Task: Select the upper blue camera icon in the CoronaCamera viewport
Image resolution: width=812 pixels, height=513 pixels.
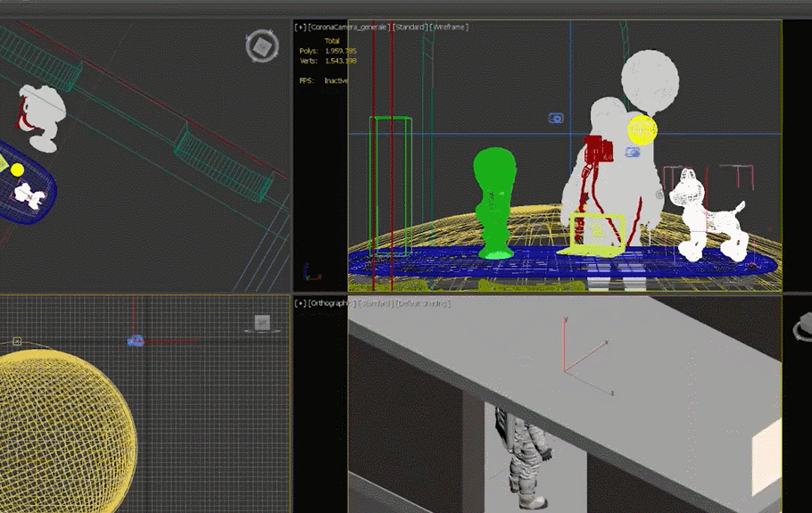Action: tap(556, 119)
